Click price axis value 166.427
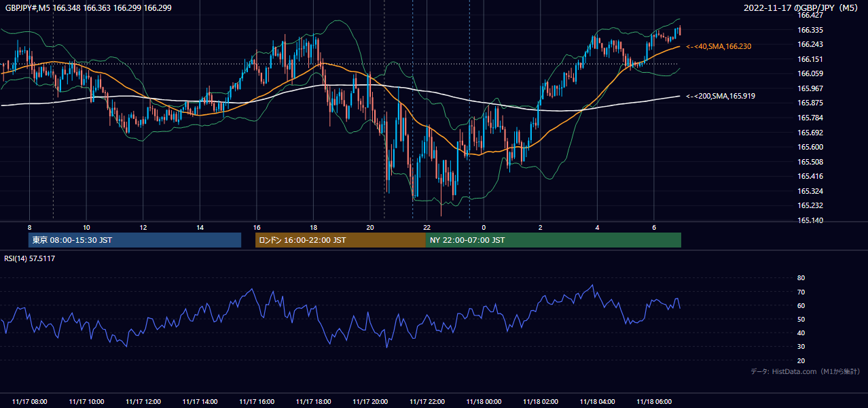 810,15
